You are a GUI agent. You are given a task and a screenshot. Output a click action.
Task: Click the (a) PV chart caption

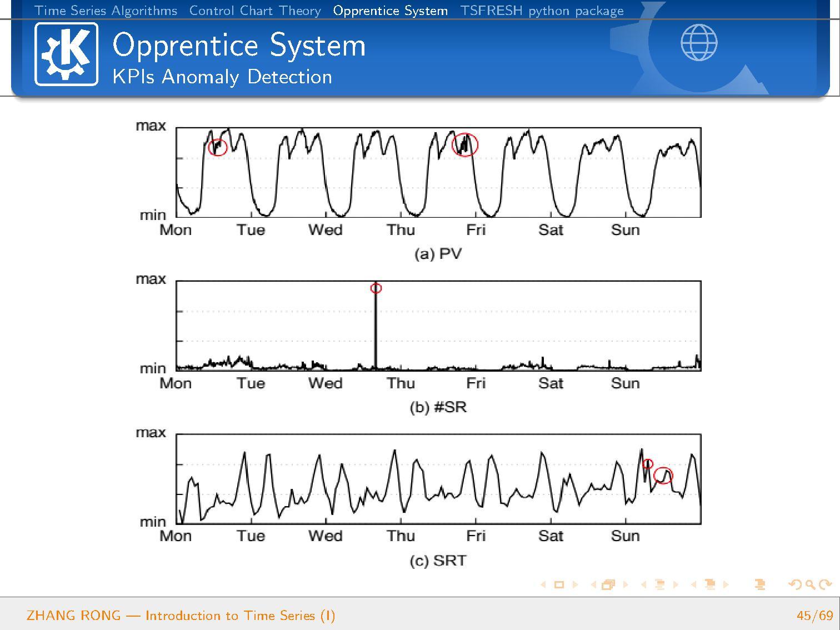point(438,254)
